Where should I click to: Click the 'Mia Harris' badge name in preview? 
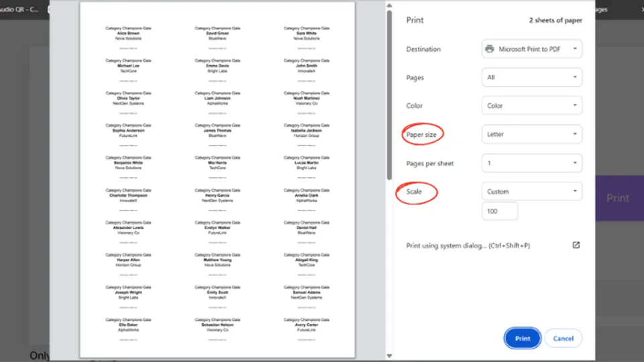click(x=217, y=162)
